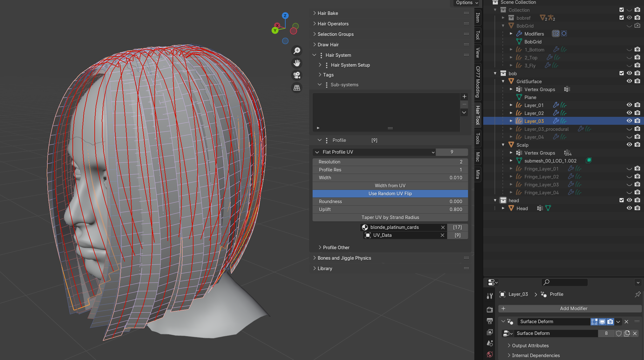Add sub-system with plus icon

pyautogui.click(x=464, y=97)
